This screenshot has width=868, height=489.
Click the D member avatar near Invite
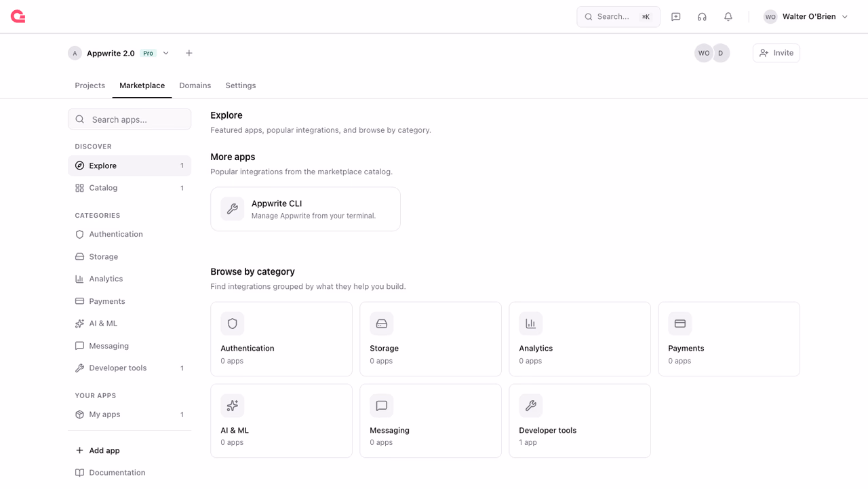tap(721, 53)
